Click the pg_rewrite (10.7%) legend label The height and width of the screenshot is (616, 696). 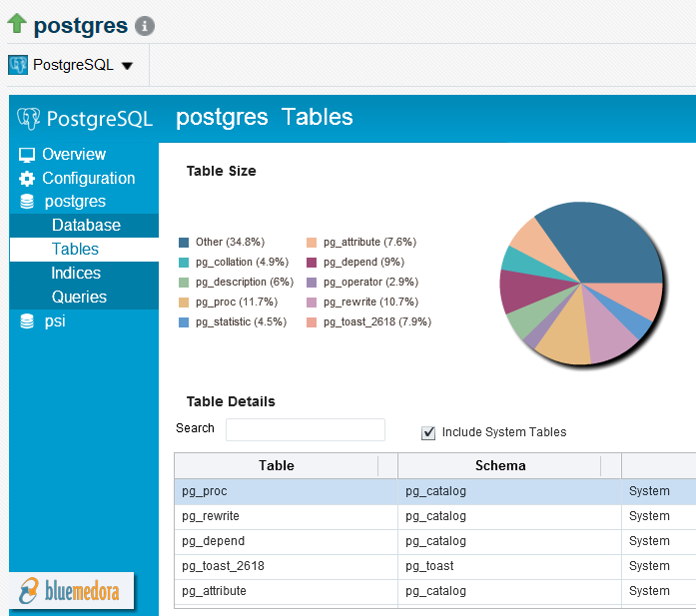pos(371,303)
